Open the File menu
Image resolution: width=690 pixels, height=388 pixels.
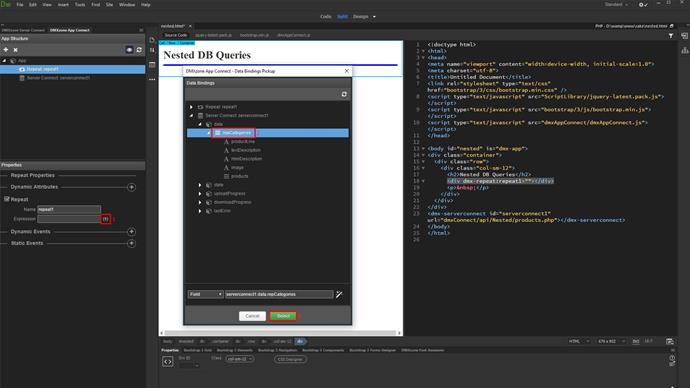coord(20,4)
